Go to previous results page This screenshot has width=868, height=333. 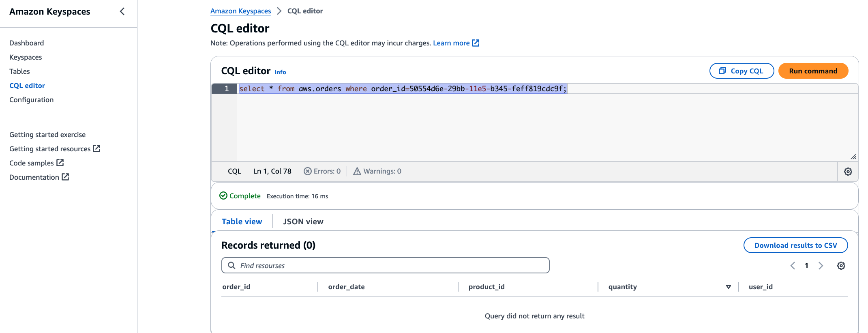coord(793,266)
